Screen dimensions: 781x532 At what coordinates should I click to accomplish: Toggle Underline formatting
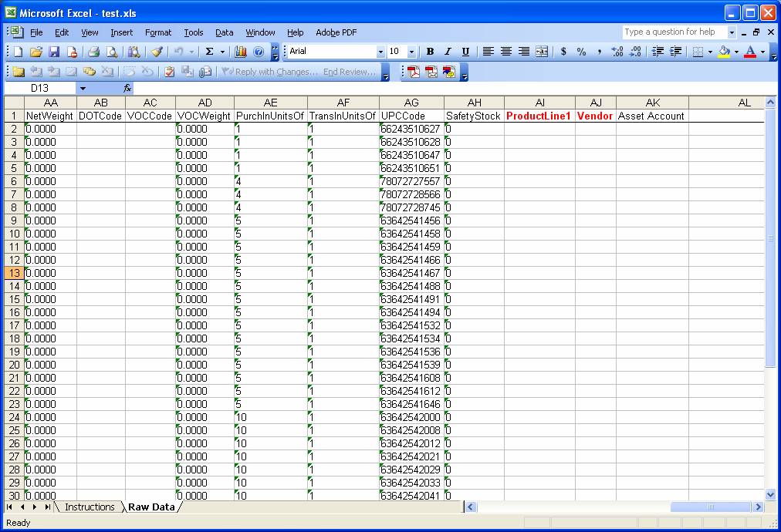[x=465, y=52]
